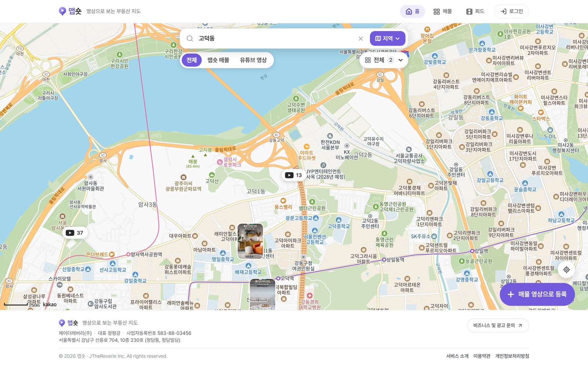Select the 전체 filter chip
This screenshot has height=368, width=588.
[191, 60]
